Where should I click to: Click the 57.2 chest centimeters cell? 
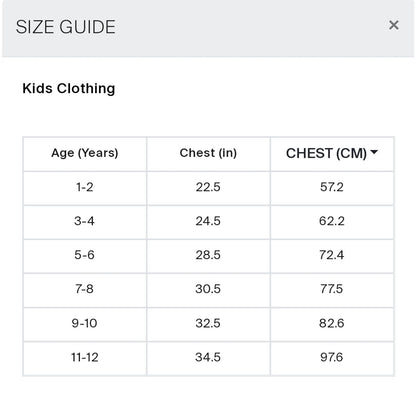coord(332,187)
